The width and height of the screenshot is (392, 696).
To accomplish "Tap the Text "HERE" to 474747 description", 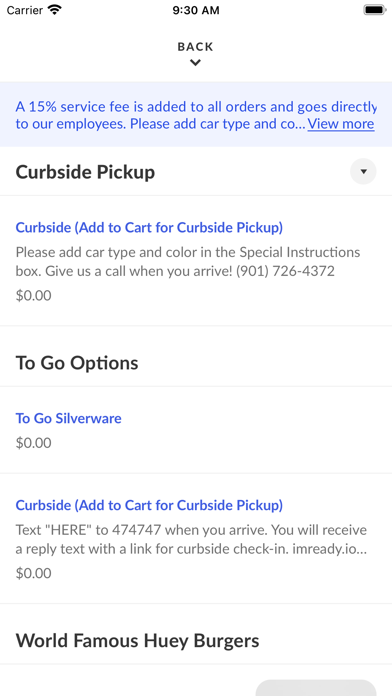I will click(191, 539).
